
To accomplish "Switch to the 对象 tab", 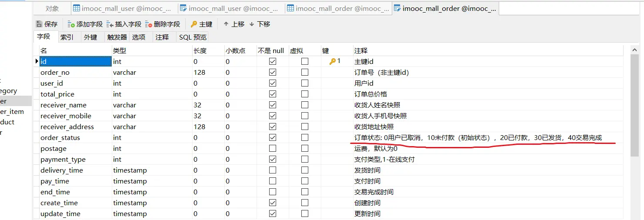I will pos(52,8).
